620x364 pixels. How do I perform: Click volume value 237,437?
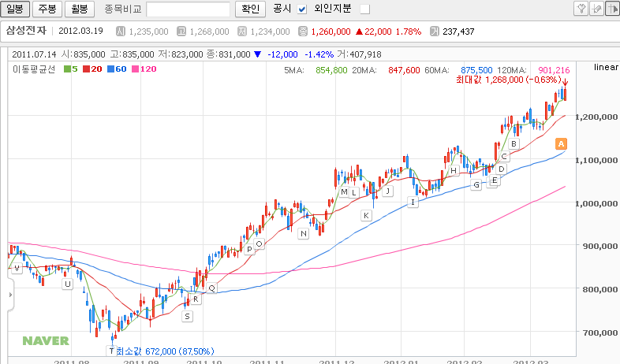click(x=458, y=32)
